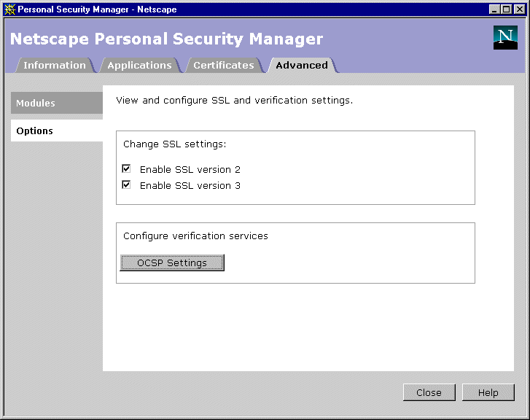Open the window system menu icon
Image resolution: width=530 pixels, height=420 pixels.
pos(9,9)
